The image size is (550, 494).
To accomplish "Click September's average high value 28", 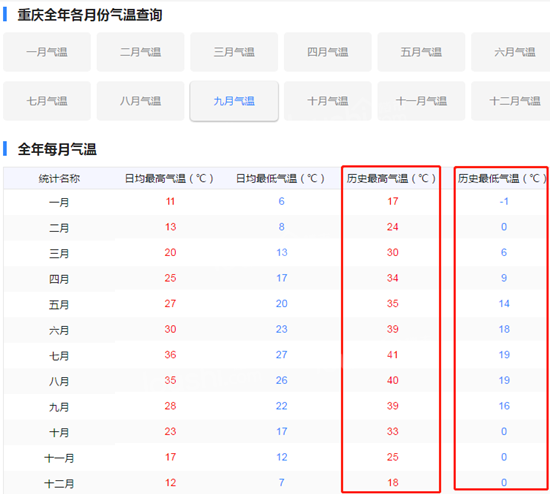I will (170, 406).
